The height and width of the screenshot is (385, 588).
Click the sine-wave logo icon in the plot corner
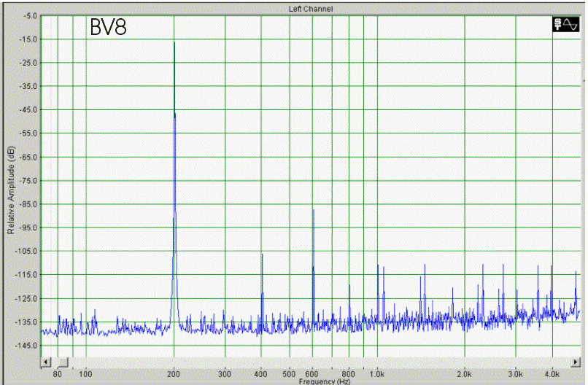[x=566, y=26]
